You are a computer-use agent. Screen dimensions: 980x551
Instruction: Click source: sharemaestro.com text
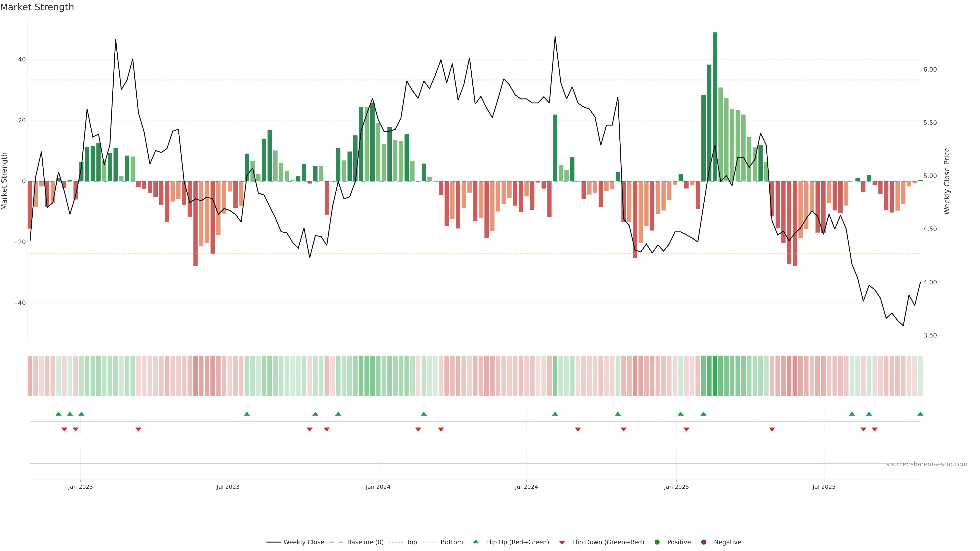click(x=926, y=464)
